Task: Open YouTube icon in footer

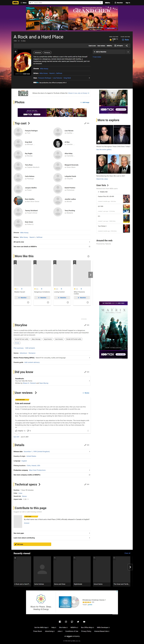Action: point(84,622)
